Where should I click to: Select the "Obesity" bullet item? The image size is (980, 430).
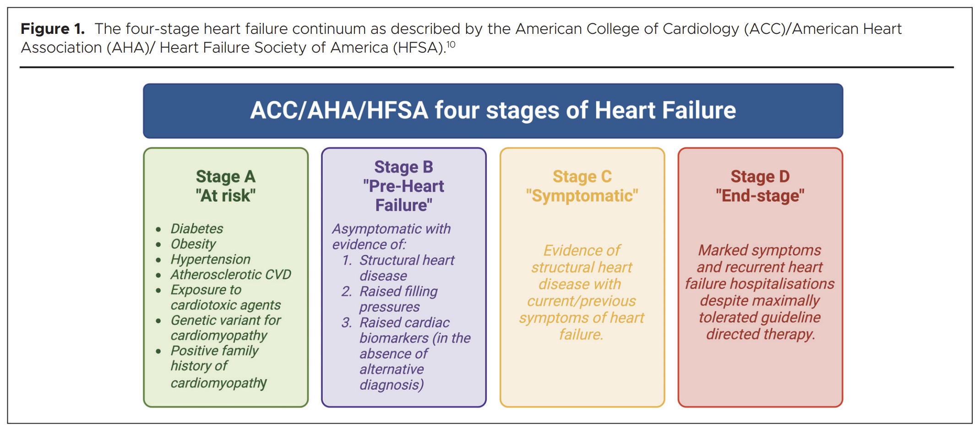pos(193,244)
